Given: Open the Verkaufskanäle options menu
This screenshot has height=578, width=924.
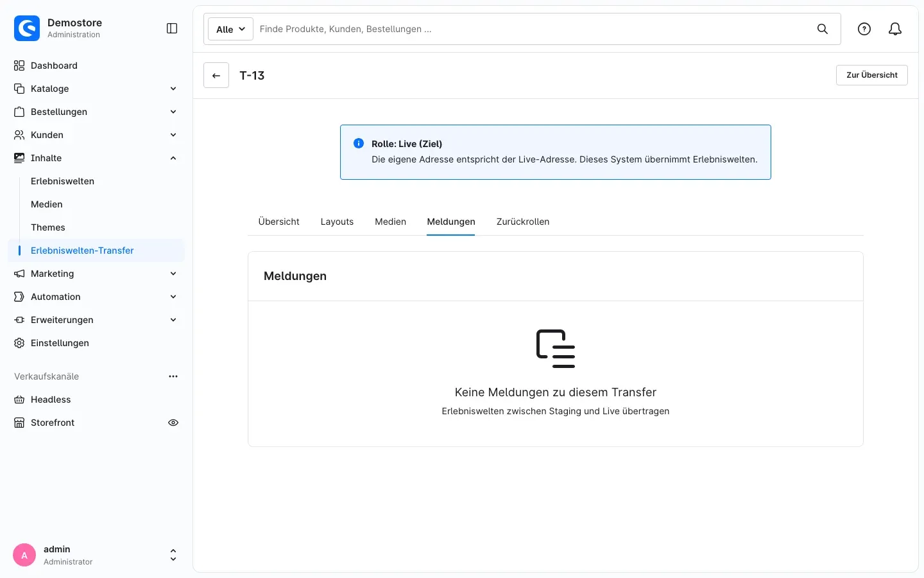Looking at the screenshot, I should (173, 376).
